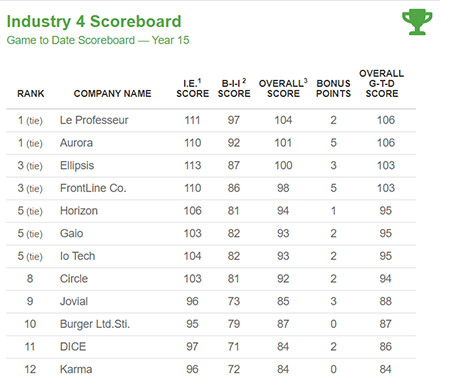This screenshot has height=387, width=450.
Task: Click the COMPANY NAME column header
Action: point(113,94)
